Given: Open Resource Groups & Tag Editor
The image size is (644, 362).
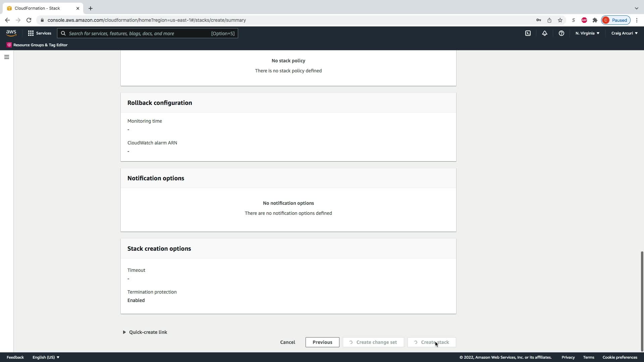Looking at the screenshot, I should point(37,45).
